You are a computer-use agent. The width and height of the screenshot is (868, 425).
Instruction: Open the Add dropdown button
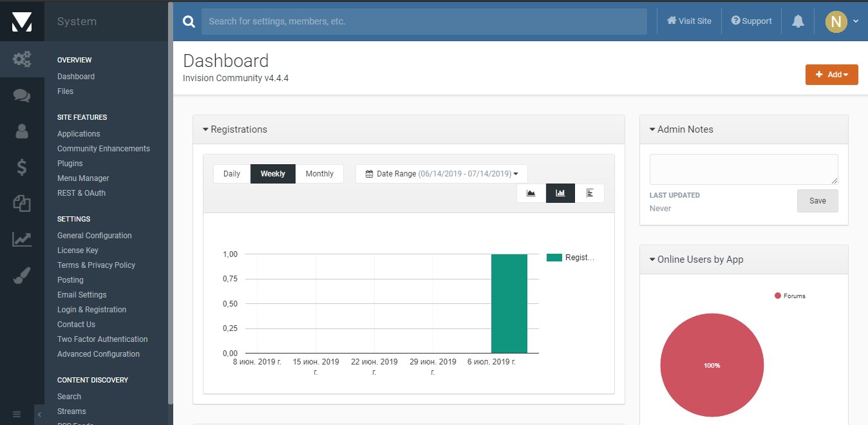tap(832, 75)
